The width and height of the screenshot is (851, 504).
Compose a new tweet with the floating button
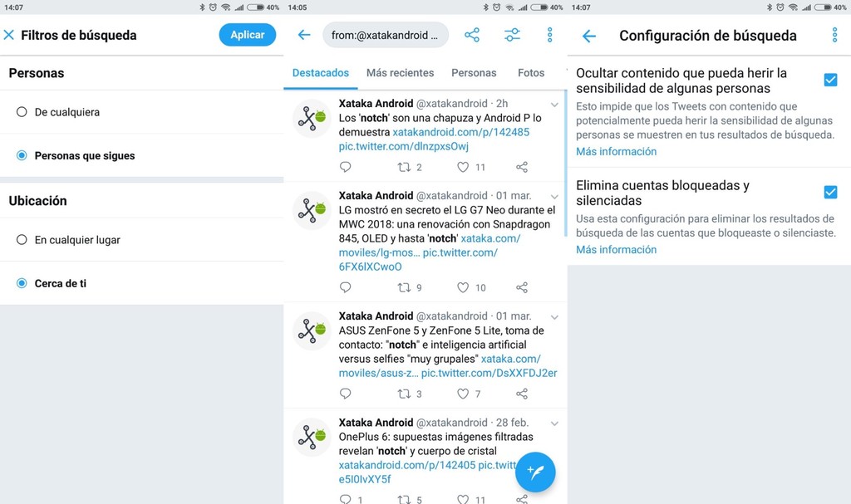pyautogui.click(x=535, y=472)
